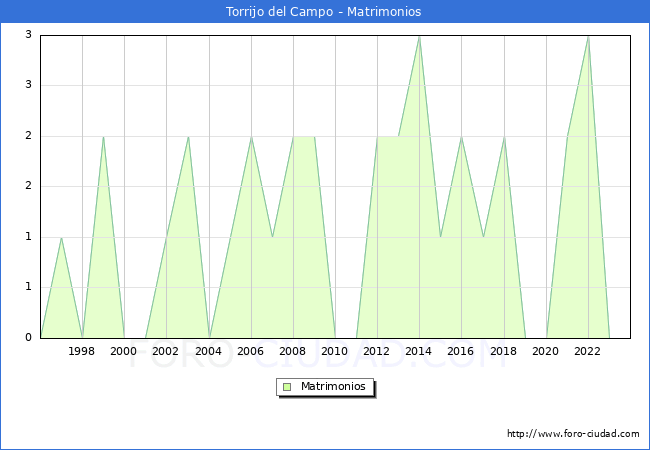Click the 2016 peak data point
The image size is (650, 450).
[x=461, y=137]
